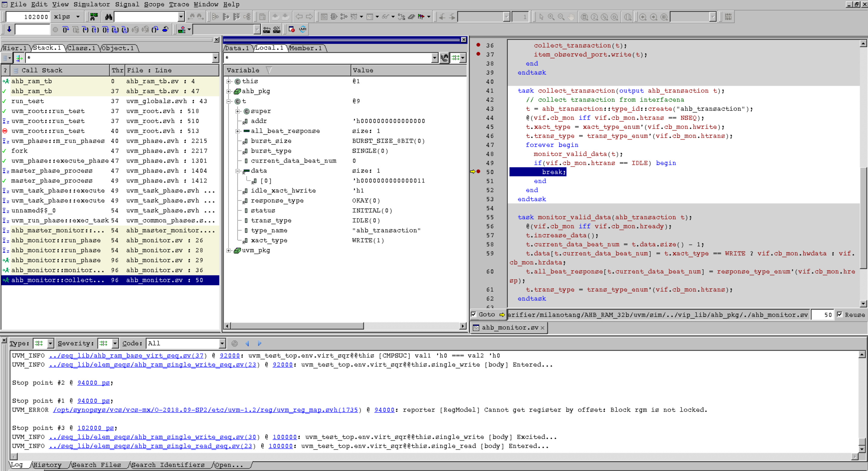Click the blue down-arrow run icon
The image size is (868, 471).
point(9,29)
